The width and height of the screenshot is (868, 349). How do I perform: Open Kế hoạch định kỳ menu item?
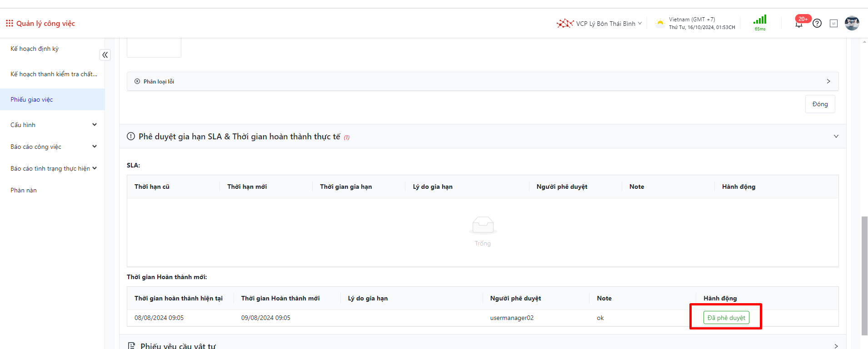[x=35, y=49]
